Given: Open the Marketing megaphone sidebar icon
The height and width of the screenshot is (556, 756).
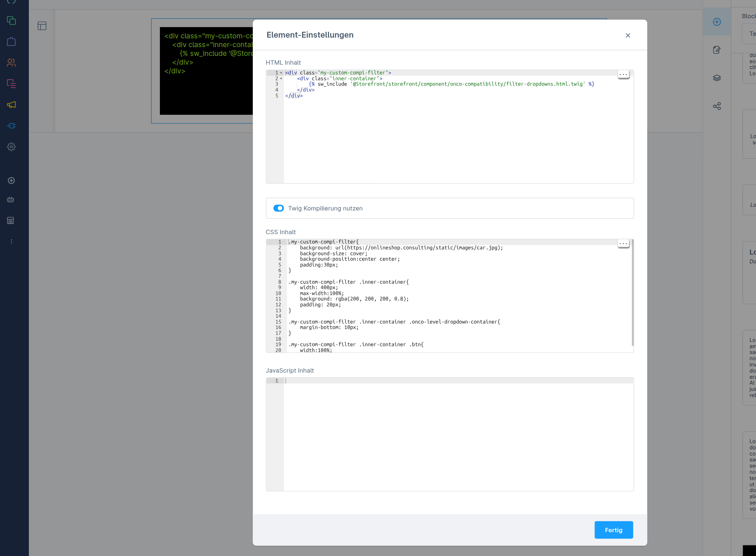Looking at the screenshot, I should pyautogui.click(x=11, y=105).
